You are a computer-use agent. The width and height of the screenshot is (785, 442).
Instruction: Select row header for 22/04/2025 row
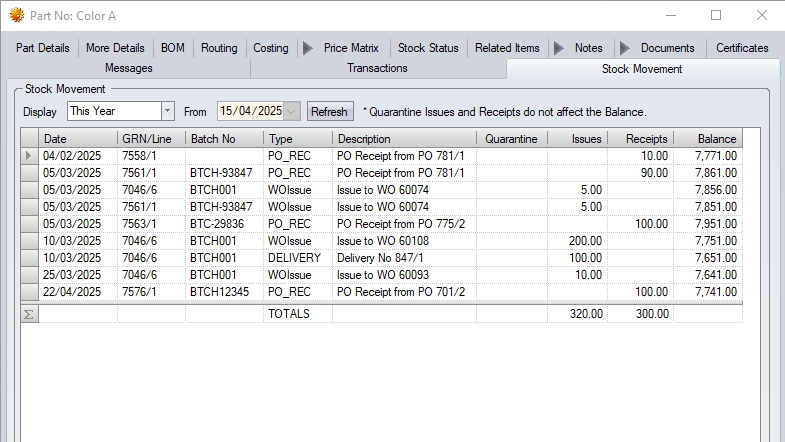point(29,292)
